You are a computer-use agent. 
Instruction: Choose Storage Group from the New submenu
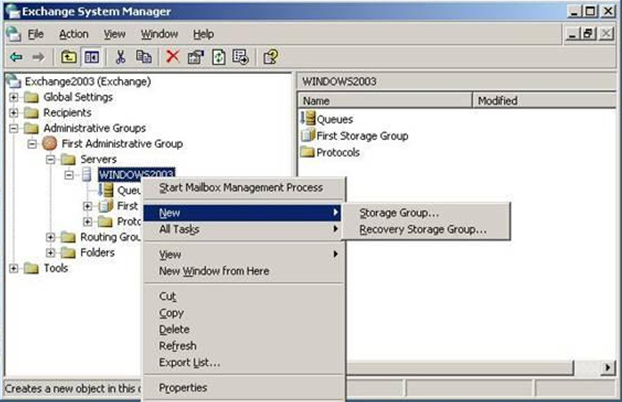click(x=427, y=213)
